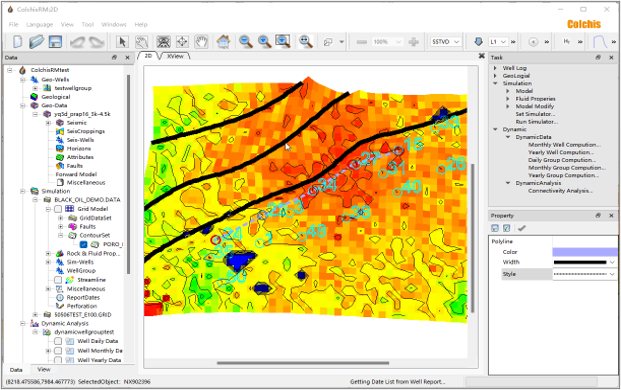Open the SSTVD dropdown
This screenshot has width=621, height=390.
click(x=446, y=42)
